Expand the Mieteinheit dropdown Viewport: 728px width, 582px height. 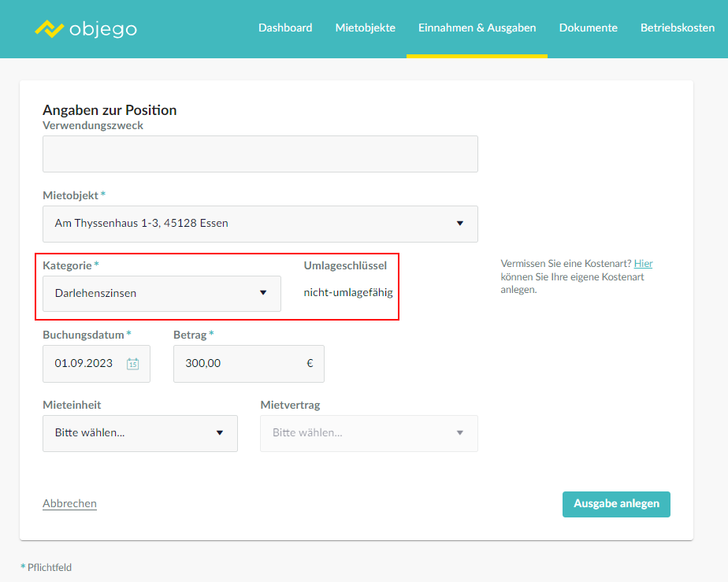140,433
